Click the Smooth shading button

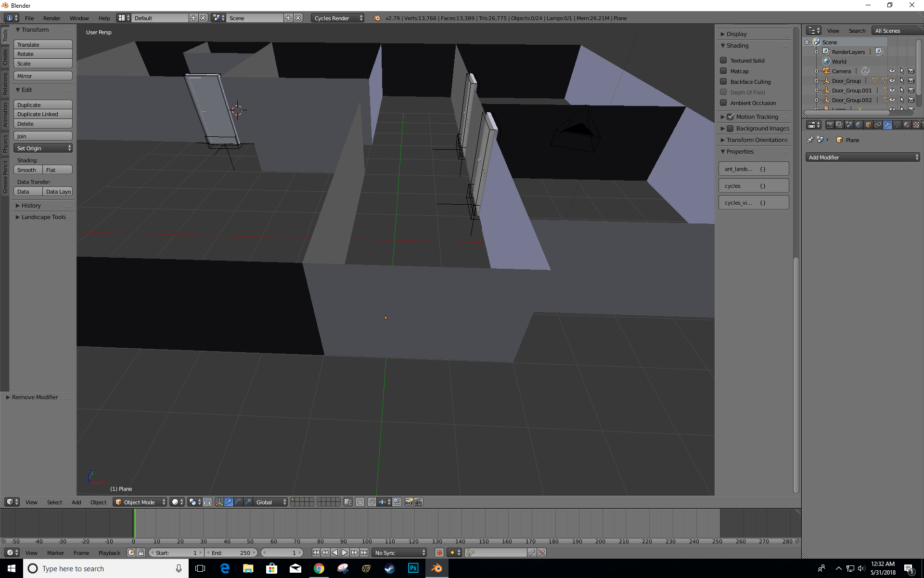click(28, 170)
